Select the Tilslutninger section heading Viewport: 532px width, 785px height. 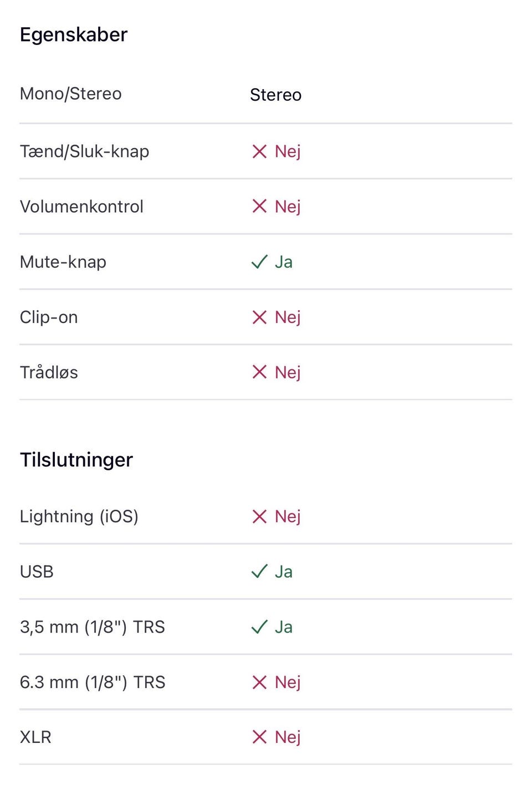[x=76, y=460]
